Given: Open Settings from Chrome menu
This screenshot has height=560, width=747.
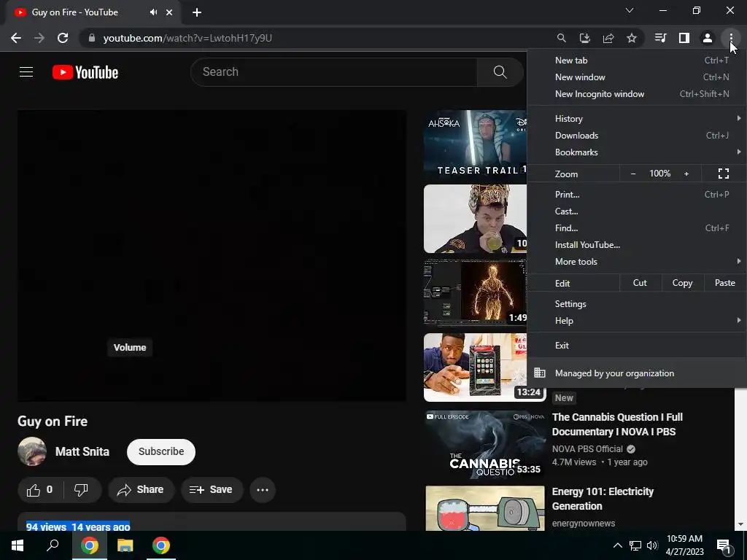Looking at the screenshot, I should tap(636, 304).
